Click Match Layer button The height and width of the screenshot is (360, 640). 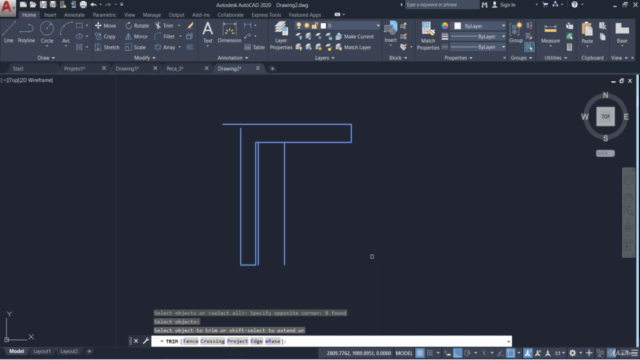pyautogui.click(x=353, y=47)
